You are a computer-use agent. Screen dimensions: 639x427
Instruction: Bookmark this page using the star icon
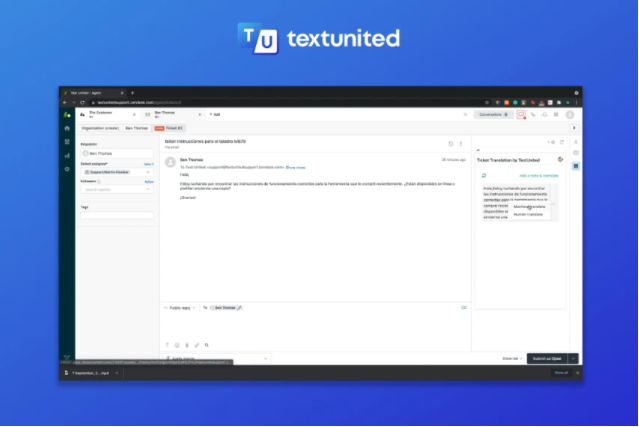[x=487, y=103]
